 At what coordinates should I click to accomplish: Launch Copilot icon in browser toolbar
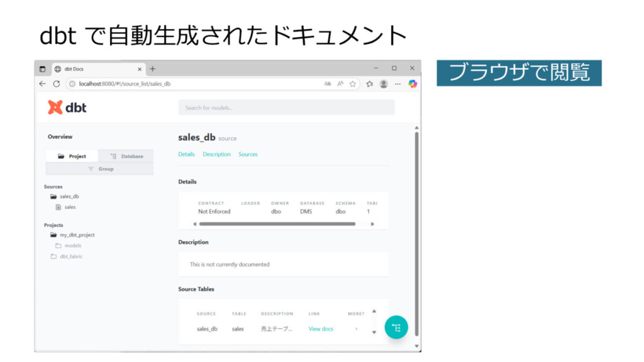click(x=413, y=84)
